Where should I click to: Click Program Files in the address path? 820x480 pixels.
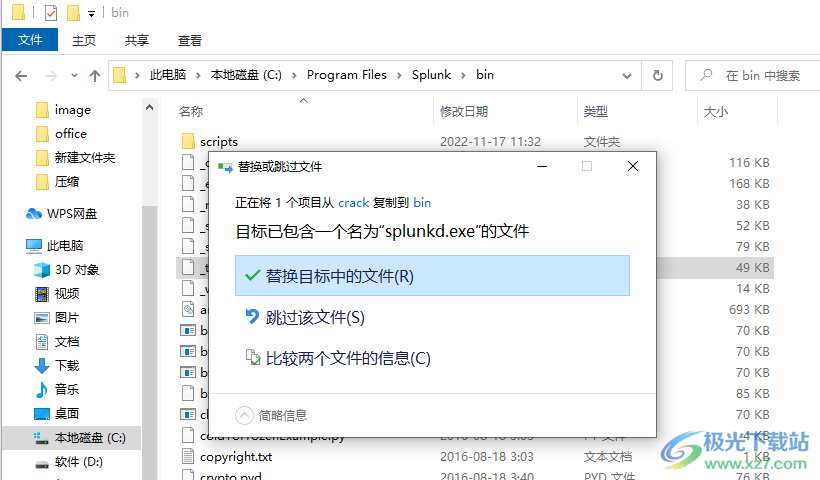347,75
